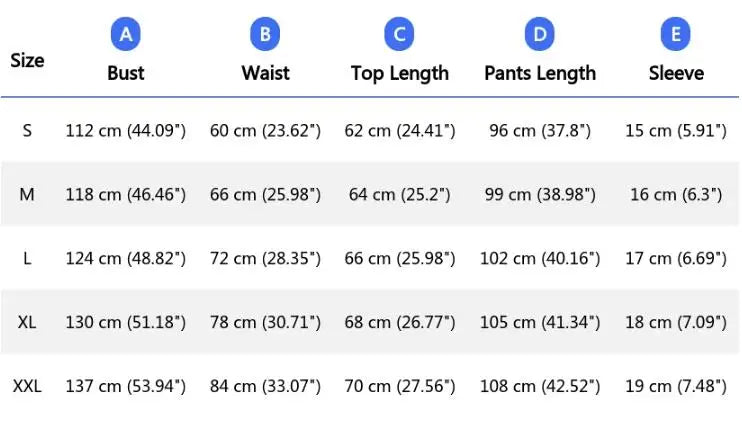Click the 112 cm bust measurement

pyautogui.click(x=126, y=130)
